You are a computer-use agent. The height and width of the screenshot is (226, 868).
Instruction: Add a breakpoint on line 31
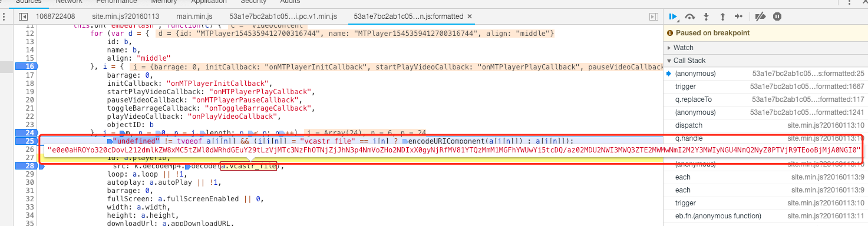[x=29, y=191]
